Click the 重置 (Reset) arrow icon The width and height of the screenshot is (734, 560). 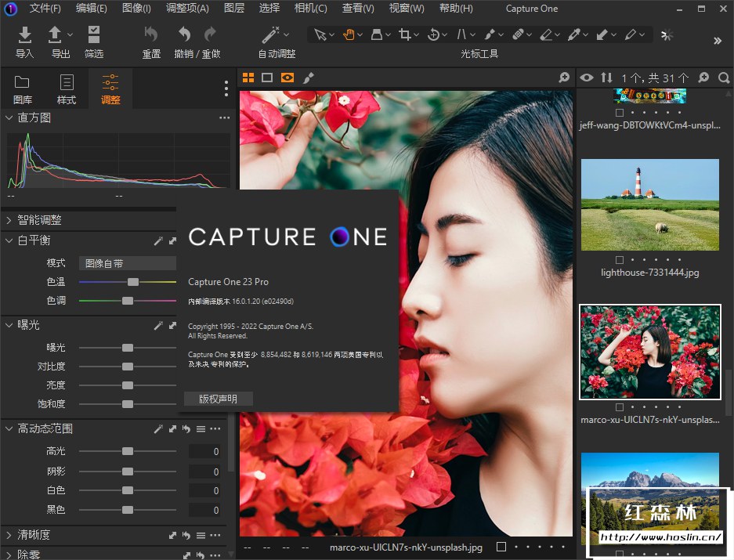click(151, 34)
